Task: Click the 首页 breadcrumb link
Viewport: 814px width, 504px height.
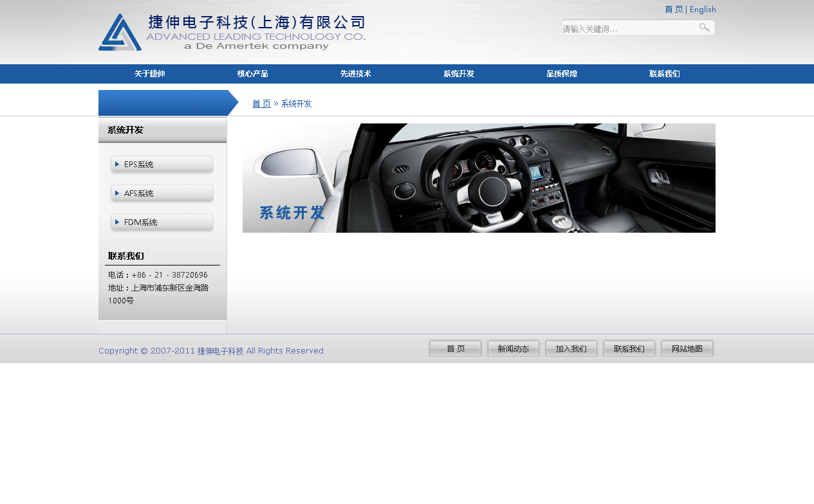Action: (261, 104)
